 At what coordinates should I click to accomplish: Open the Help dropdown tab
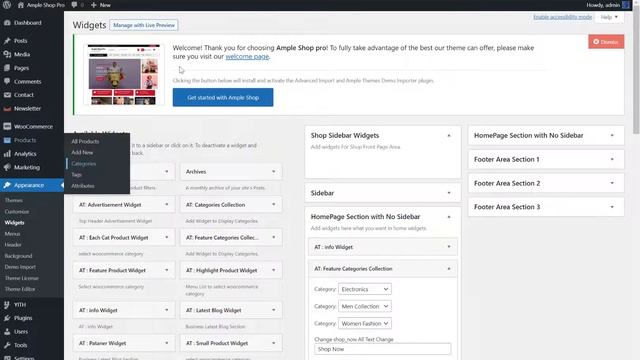pos(609,17)
